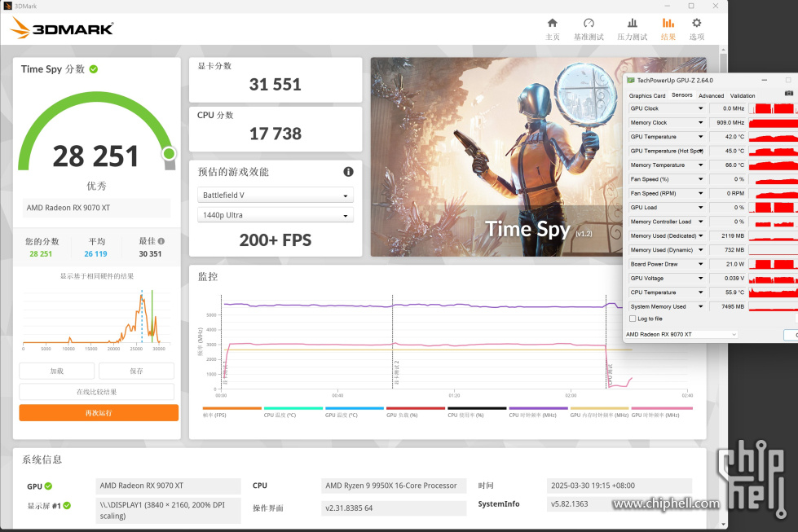
Task: Select the Sensors tab in GPU-Z
Action: point(682,95)
